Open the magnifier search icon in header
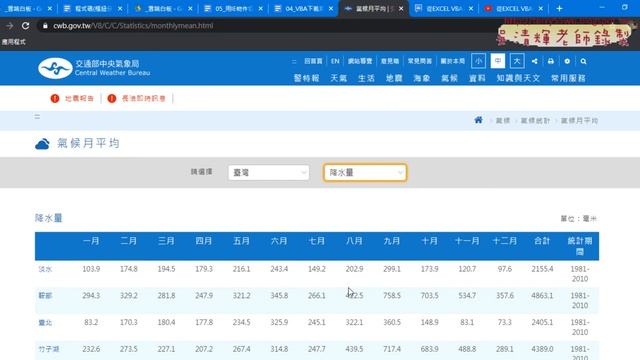This screenshot has width=640, height=360. pyautogui.click(x=583, y=61)
